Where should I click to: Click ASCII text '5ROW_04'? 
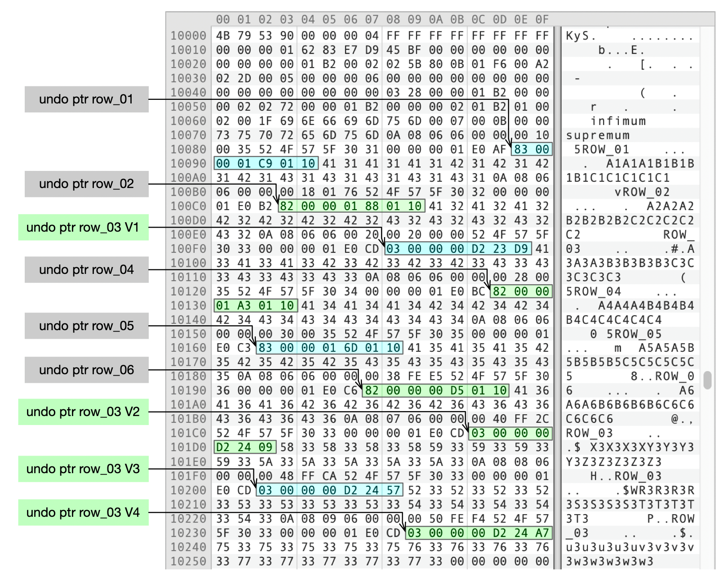pyautogui.click(x=594, y=291)
